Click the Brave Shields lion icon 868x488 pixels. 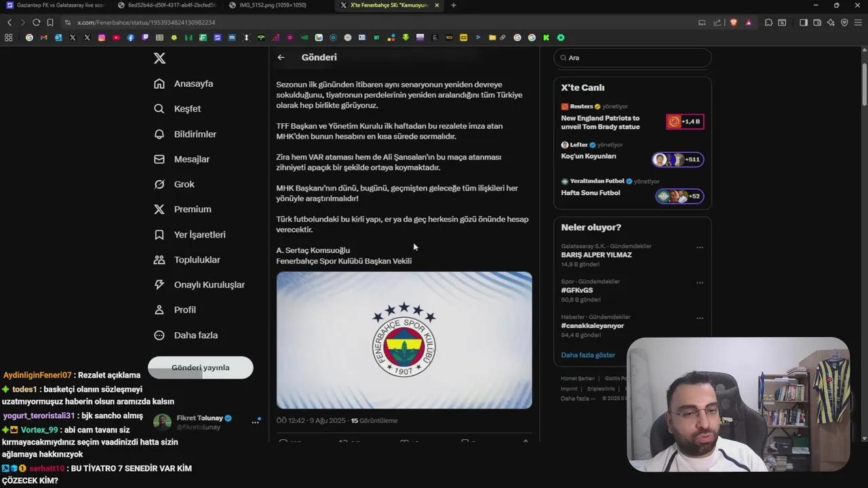click(x=733, y=22)
